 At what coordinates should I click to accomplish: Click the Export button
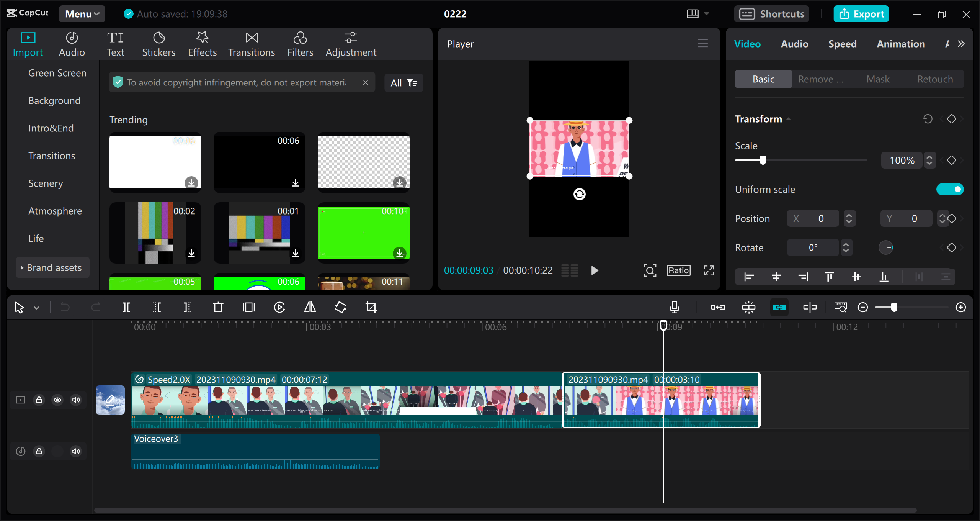click(x=861, y=14)
